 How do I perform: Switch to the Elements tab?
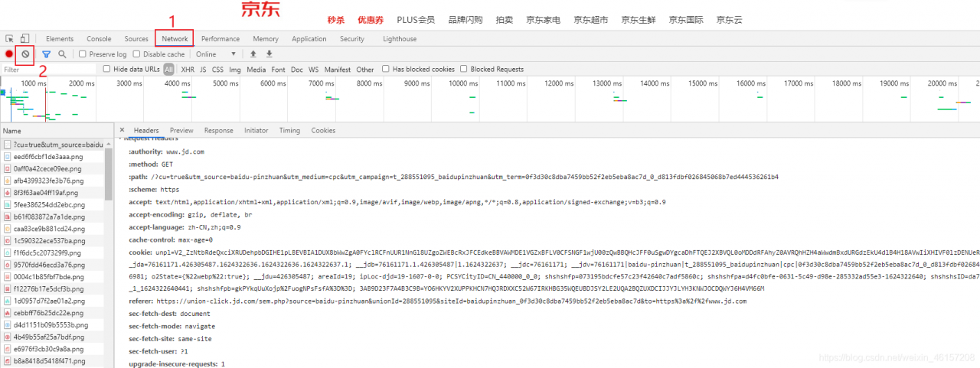(x=60, y=38)
